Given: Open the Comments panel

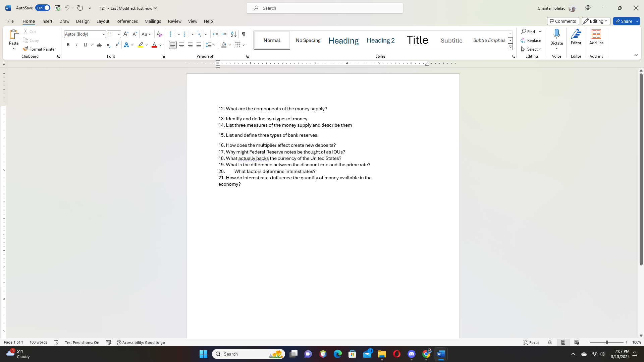Looking at the screenshot, I should click(563, 21).
